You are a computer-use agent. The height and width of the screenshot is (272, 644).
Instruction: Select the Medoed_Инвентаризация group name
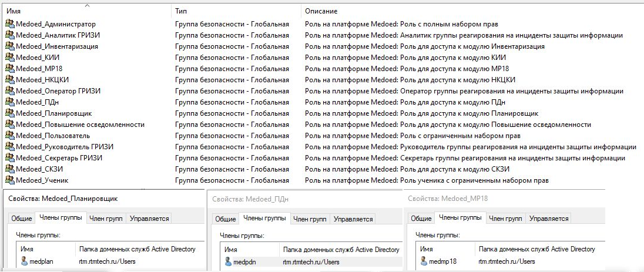[56, 46]
